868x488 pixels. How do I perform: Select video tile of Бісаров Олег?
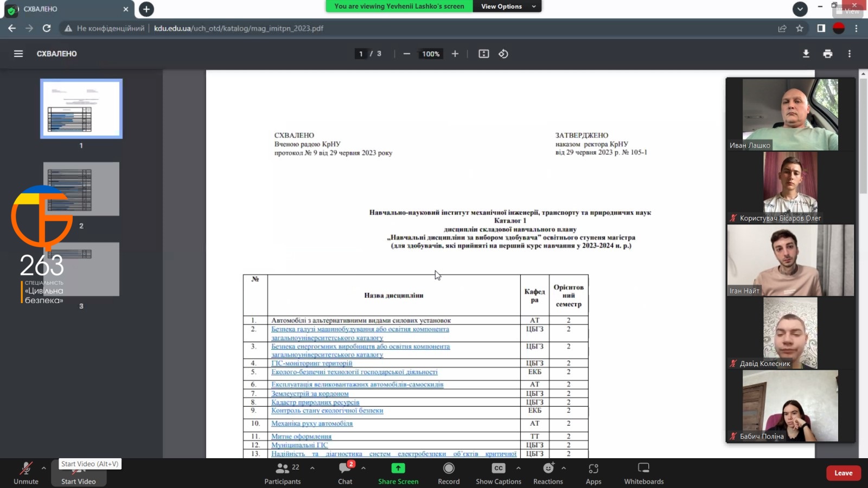click(790, 187)
